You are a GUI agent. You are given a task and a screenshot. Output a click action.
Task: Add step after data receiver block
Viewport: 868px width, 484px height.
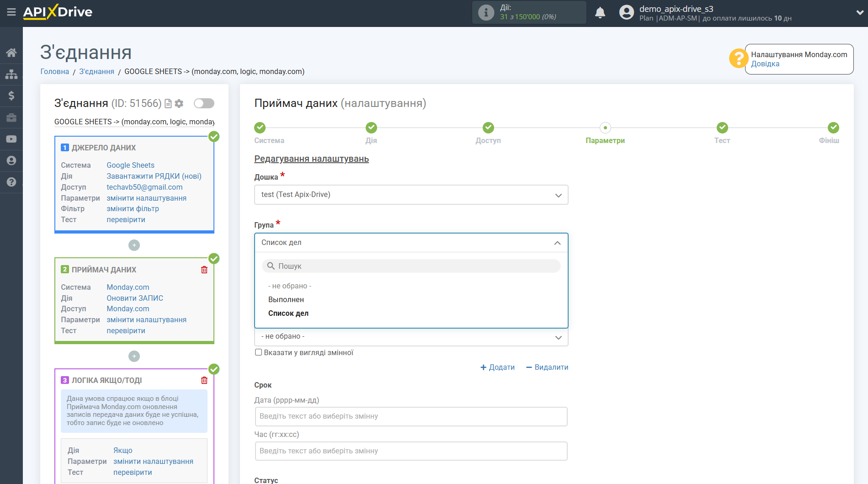(x=134, y=356)
